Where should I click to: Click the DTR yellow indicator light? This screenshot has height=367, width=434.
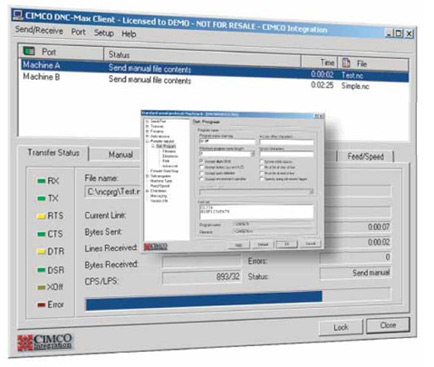[x=41, y=252]
